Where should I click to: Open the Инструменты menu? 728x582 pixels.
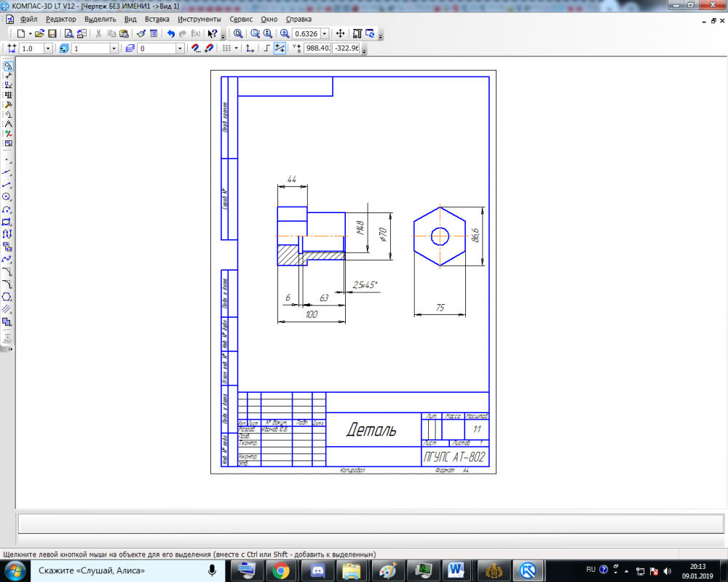[x=199, y=19]
